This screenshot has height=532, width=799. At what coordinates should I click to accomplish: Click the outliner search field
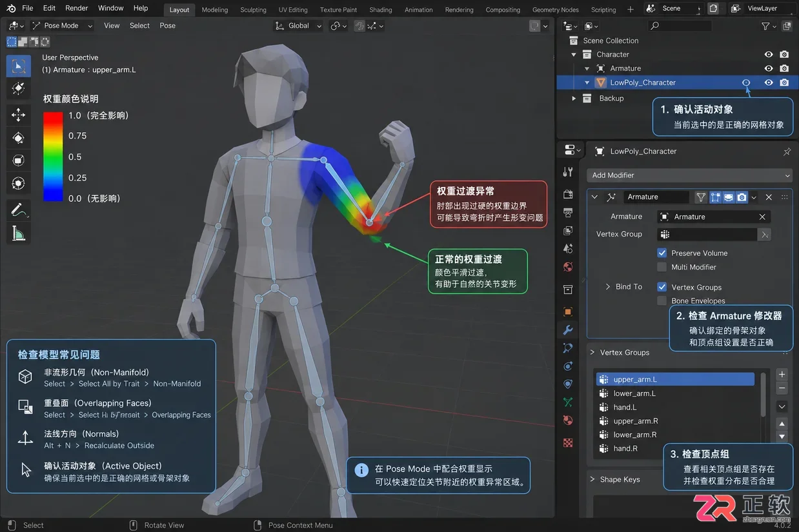coord(680,26)
